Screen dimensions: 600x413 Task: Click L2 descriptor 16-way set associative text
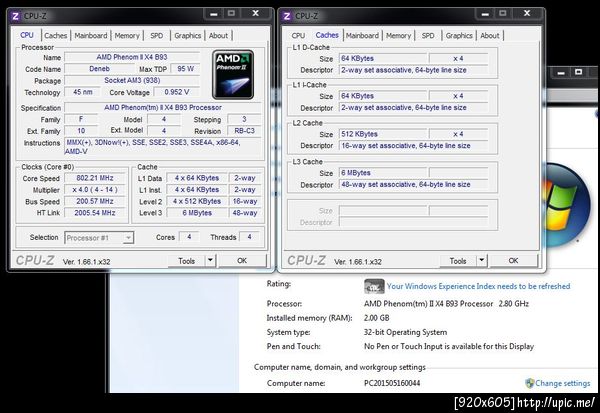[x=406, y=146]
